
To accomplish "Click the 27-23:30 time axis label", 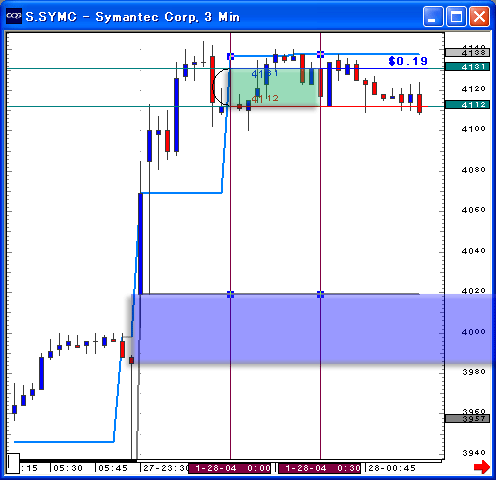I will pyautogui.click(x=166, y=468).
